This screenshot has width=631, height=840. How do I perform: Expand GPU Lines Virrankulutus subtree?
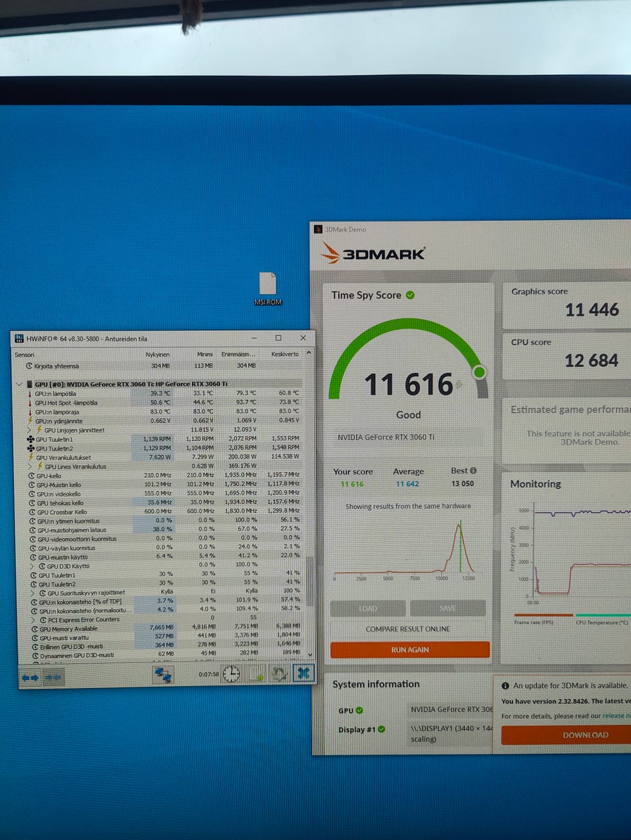[x=30, y=466]
